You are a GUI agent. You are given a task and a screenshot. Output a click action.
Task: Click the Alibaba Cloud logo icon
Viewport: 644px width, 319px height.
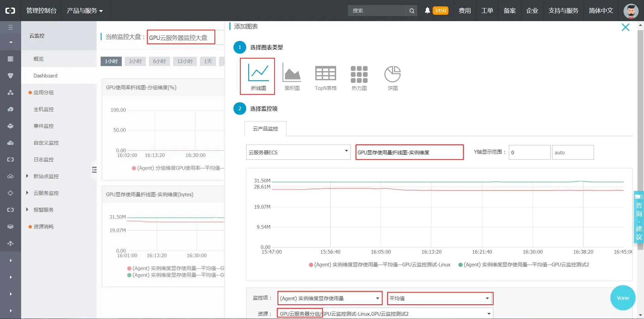click(x=10, y=10)
